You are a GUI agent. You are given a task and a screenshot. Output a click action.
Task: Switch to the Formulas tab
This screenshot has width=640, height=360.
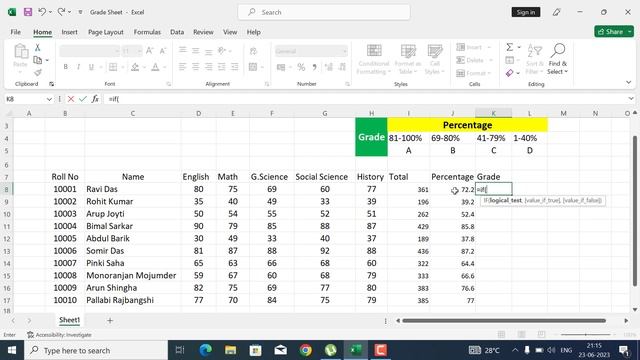pos(147,32)
